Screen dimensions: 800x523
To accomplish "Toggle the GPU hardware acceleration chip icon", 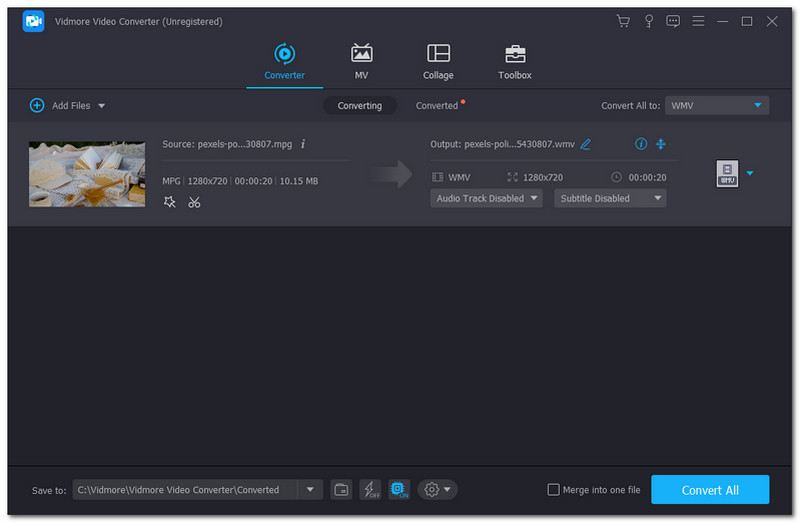I will 399,489.
